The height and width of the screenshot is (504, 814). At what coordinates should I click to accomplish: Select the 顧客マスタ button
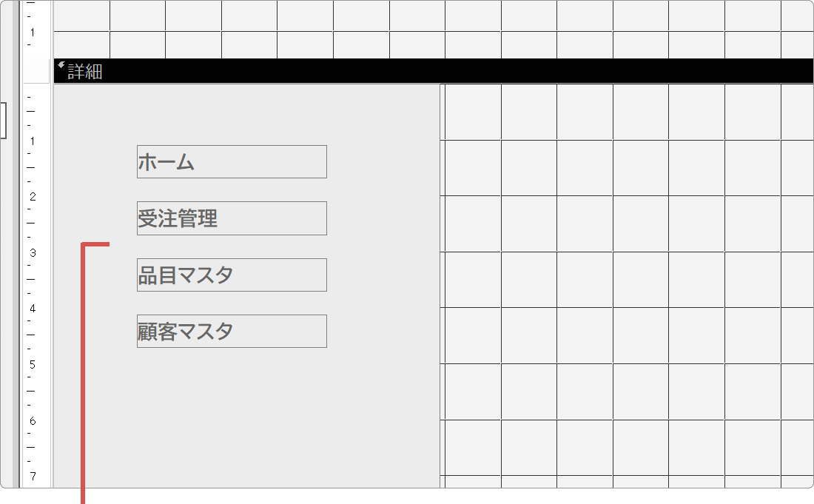pos(232,331)
